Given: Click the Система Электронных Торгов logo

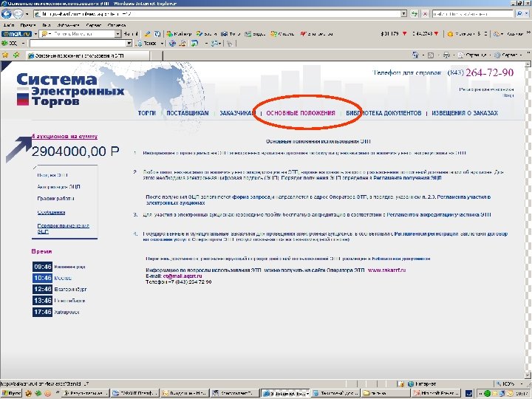Looking at the screenshot, I should coord(70,89).
